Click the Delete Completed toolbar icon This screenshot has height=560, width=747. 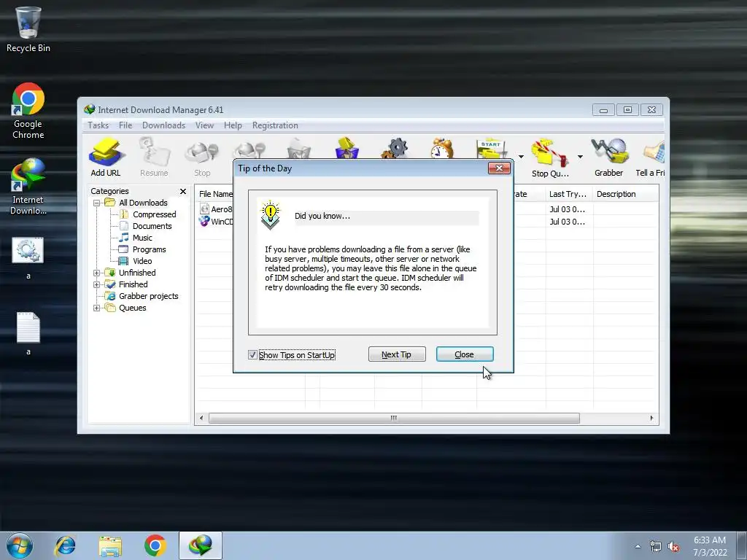347,148
